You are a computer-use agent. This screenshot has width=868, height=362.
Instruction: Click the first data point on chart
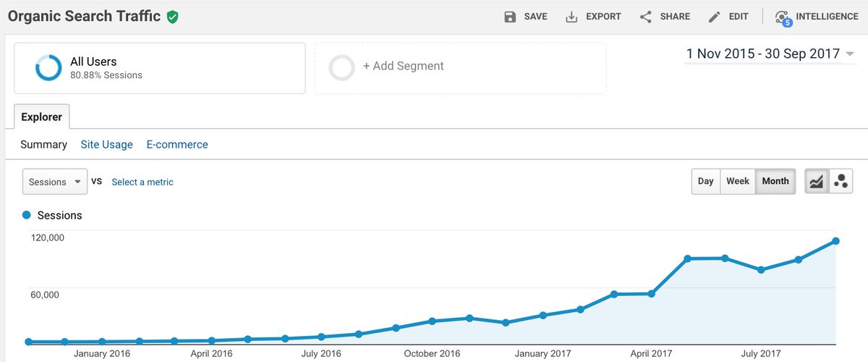click(28, 342)
